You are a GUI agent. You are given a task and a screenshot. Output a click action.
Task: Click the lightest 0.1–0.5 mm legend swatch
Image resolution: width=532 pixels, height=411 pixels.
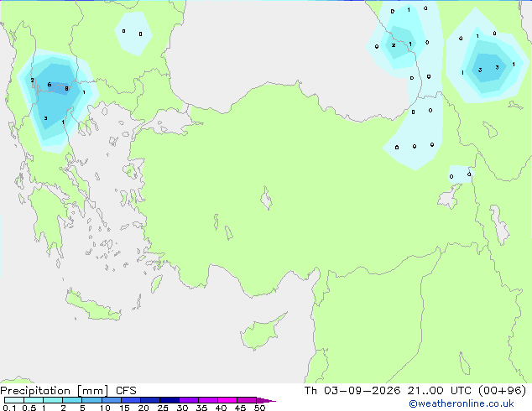[x=14, y=400]
